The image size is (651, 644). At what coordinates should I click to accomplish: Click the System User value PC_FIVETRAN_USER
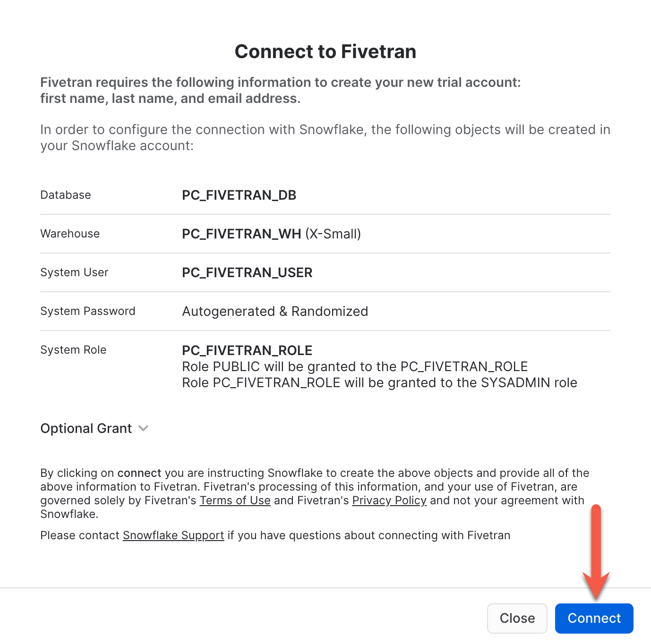(247, 272)
